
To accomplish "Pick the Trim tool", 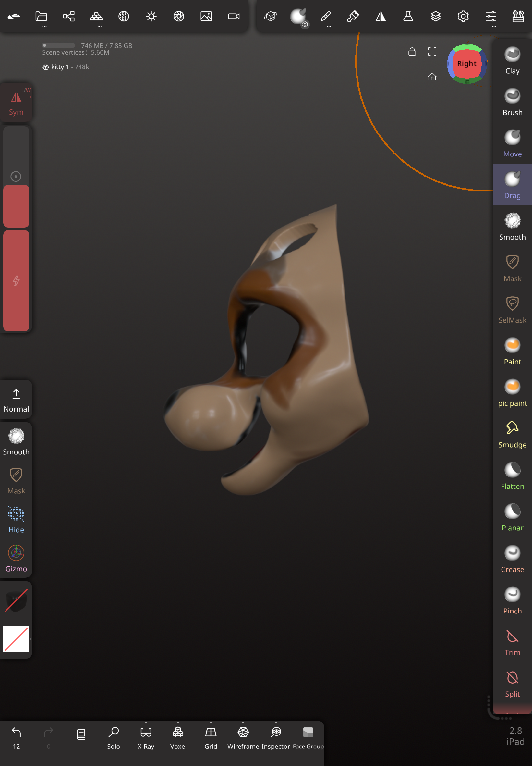I will (512, 642).
